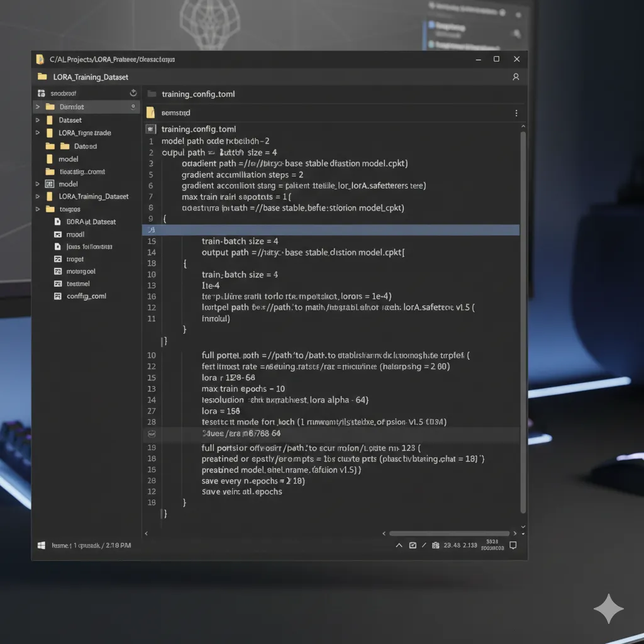Screen dimensions: 644x644
Task: Click the 'lora = 156' line
Action: point(221,411)
